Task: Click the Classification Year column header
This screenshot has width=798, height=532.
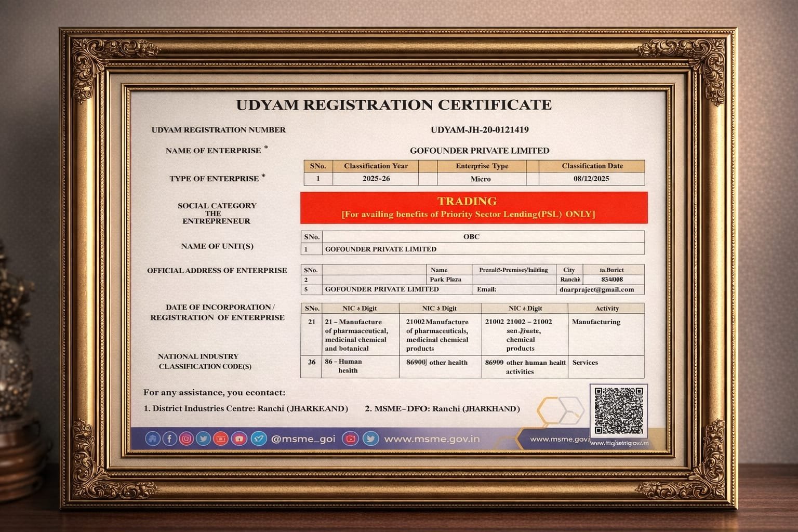Action: [376, 166]
